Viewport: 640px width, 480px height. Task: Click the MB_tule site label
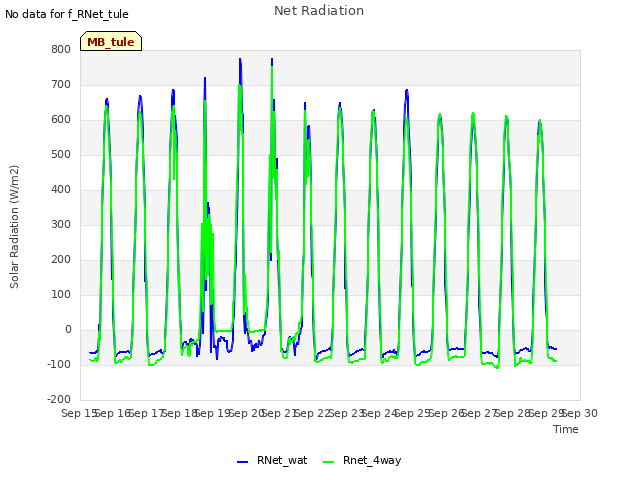tap(111, 41)
